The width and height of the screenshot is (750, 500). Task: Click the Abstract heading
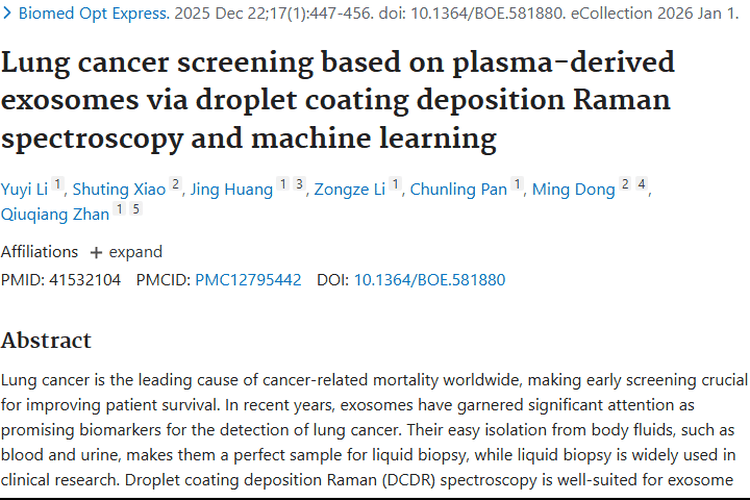point(46,340)
